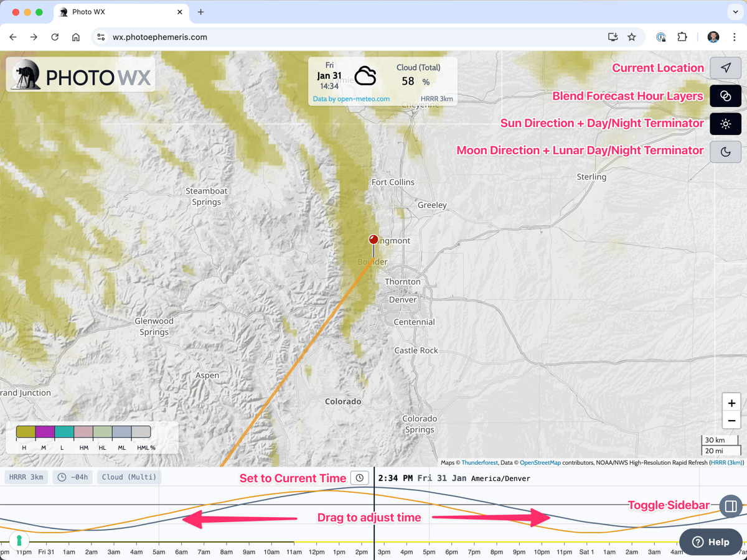Click the 5pm tick on timeline
The width and height of the screenshot is (747, 560).
click(x=429, y=552)
